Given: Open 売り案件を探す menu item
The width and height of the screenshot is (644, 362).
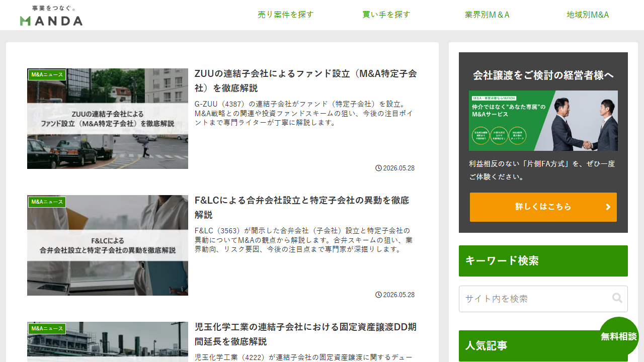Looking at the screenshot, I should [x=285, y=15].
